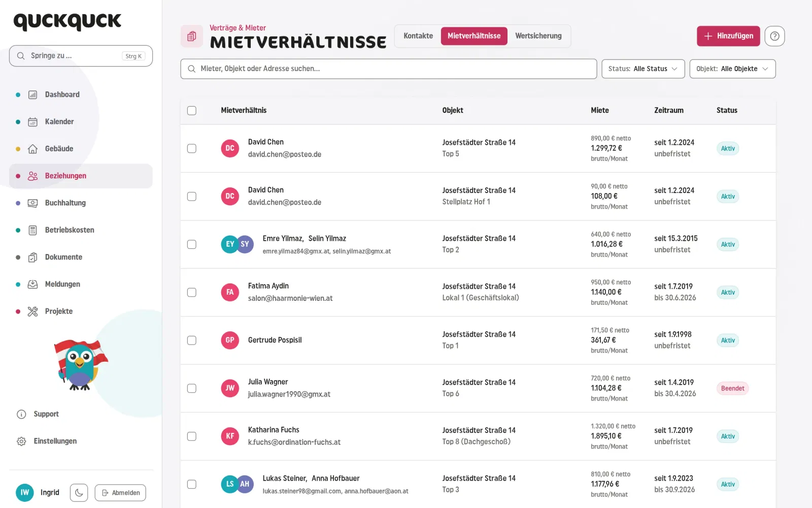Click the Betriebskosten calculator icon
The height and width of the screenshot is (508, 812).
[x=32, y=230]
